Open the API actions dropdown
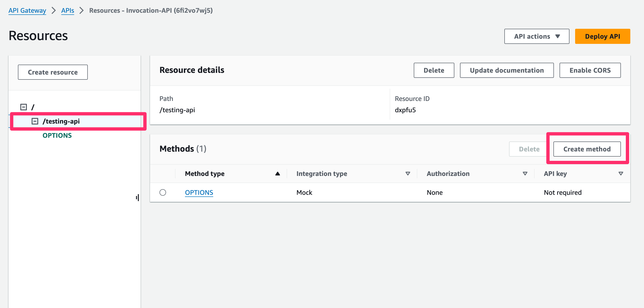 point(536,37)
